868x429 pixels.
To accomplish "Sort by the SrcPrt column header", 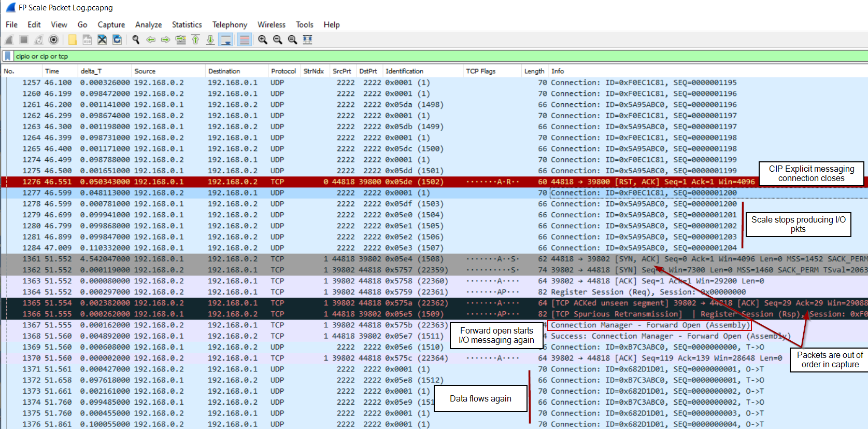I will 343,71.
